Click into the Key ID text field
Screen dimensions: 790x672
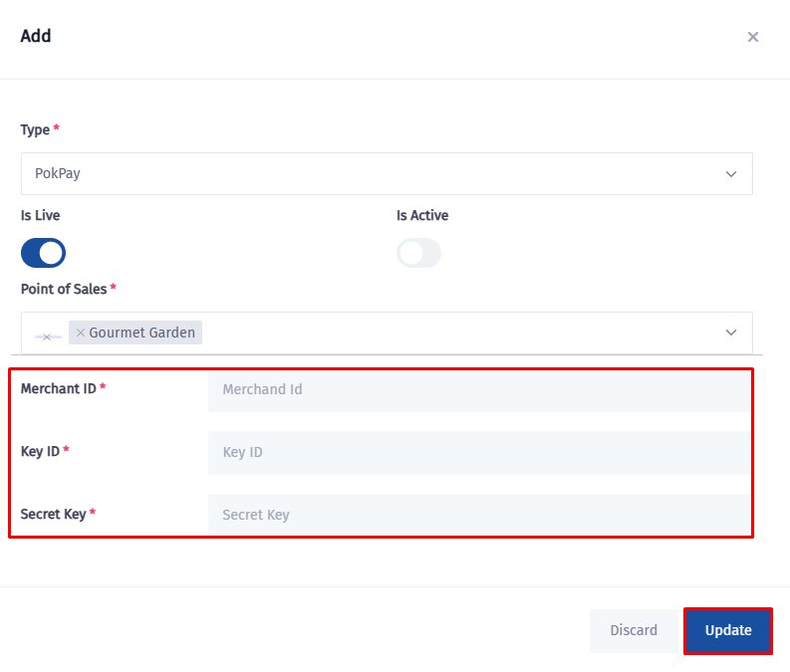(x=478, y=453)
